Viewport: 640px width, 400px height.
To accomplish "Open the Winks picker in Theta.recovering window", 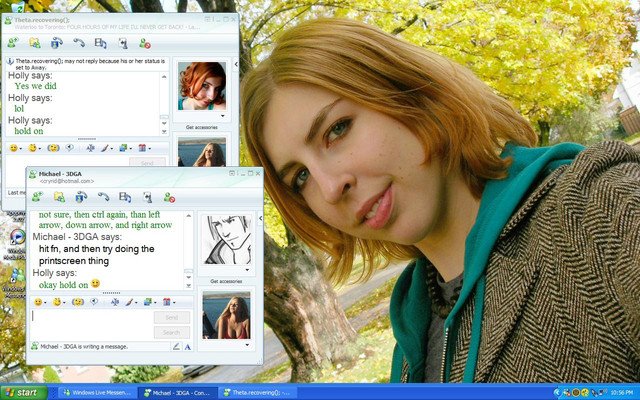I will pos(32,148).
